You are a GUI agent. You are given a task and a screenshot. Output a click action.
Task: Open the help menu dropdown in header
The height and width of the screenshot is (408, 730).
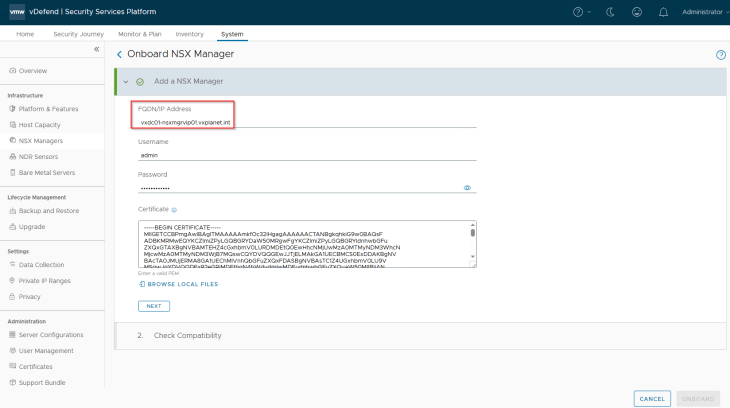coord(582,12)
